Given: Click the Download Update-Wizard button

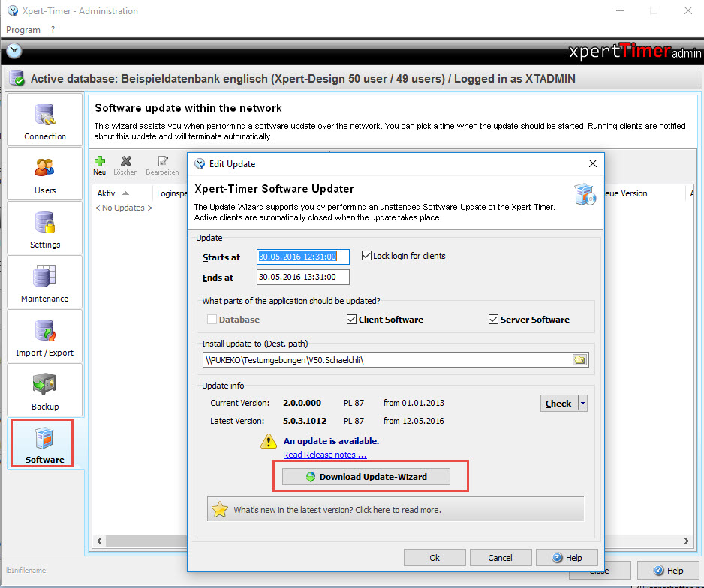Looking at the screenshot, I should point(366,477).
